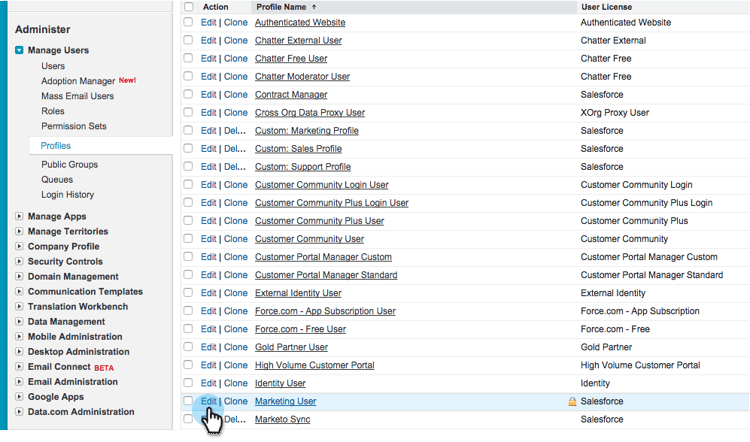Viewport: 750px width, 442px height.
Task: Check the Gold Partner User checkbox
Action: (x=188, y=346)
